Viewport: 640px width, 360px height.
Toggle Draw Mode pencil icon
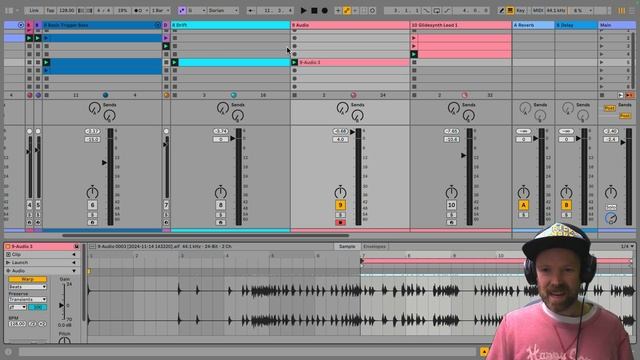pyautogui.click(x=502, y=11)
